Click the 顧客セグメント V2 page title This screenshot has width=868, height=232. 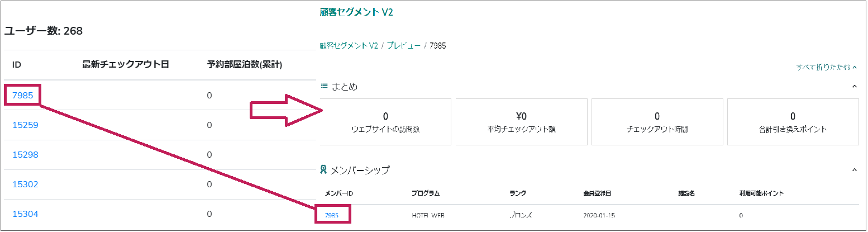(x=356, y=12)
